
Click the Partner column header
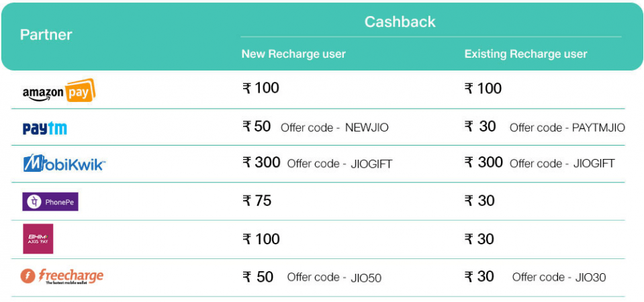click(46, 35)
